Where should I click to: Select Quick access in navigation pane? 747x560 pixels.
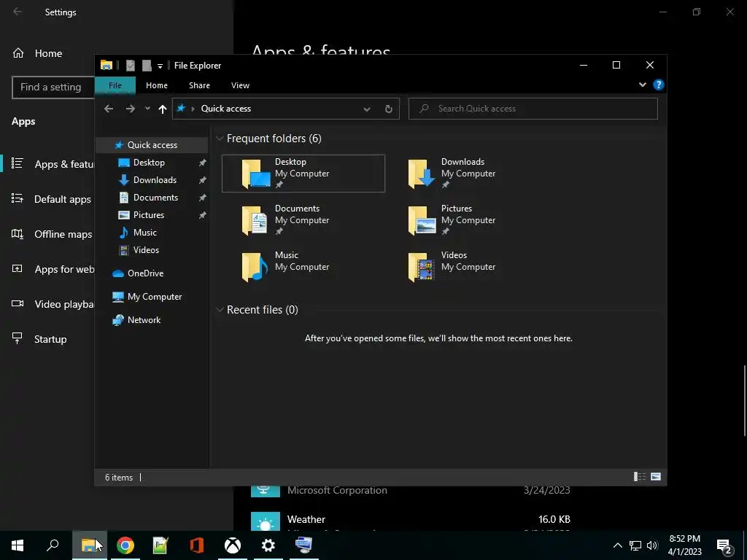coord(152,145)
